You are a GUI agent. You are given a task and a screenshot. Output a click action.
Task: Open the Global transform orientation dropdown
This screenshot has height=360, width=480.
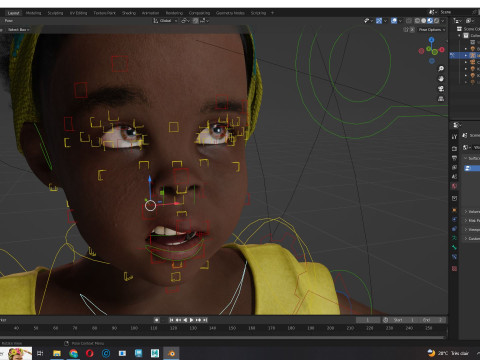[165, 21]
